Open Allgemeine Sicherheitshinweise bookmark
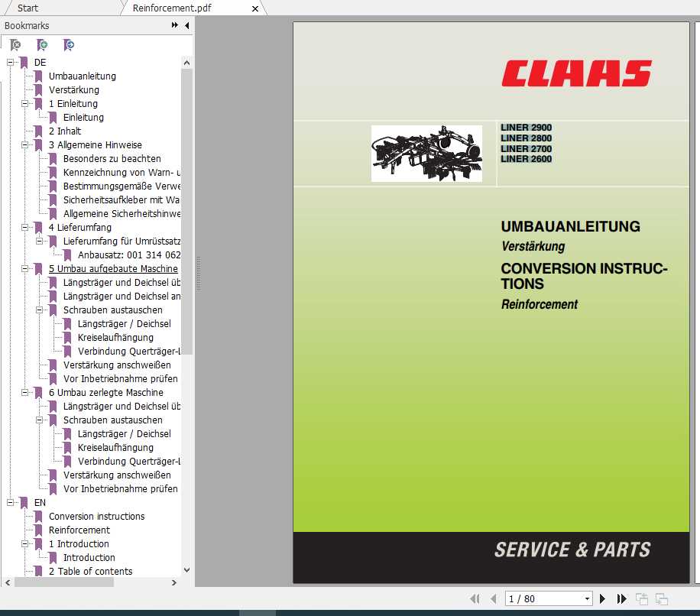 click(x=122, y=214)
